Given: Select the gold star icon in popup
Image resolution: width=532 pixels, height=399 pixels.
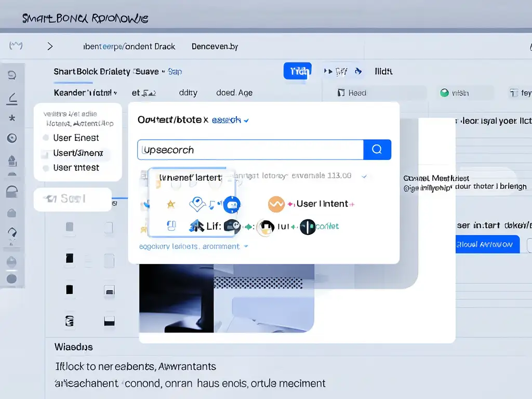Looking at the screenshot, I should point(171,204).
